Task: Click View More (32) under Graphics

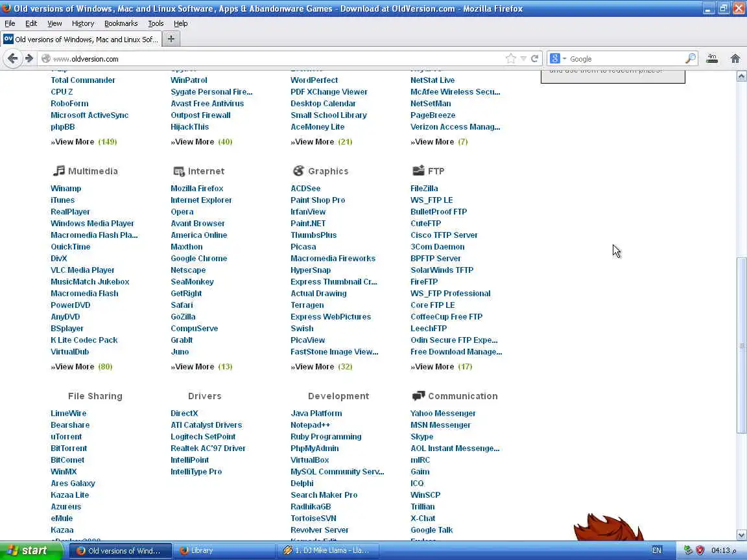Action: pos(322,366)
